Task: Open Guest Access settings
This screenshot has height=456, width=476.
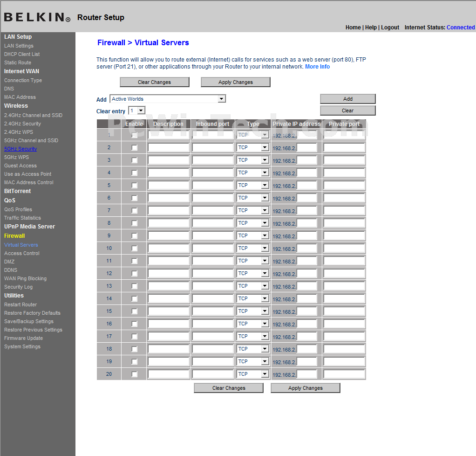Action: (20, 166)
